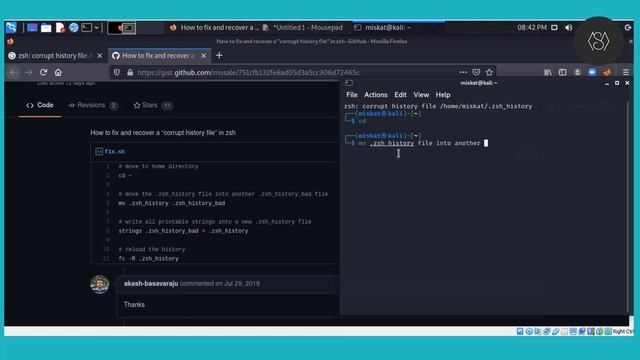
Task: Reload the current page
Action: pyautogui.click(x=43, y=72)
